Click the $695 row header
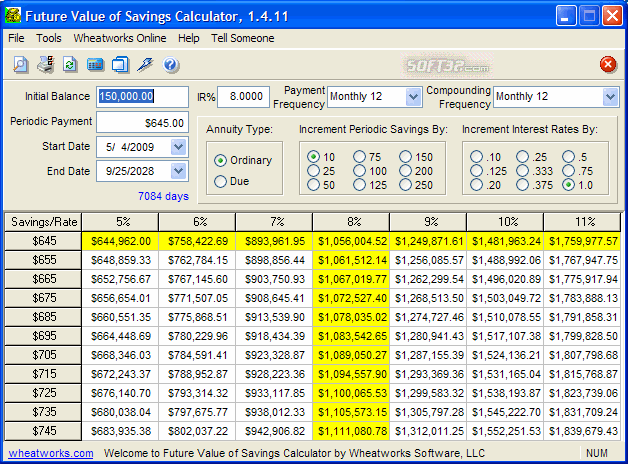 (x=43, y=336)
